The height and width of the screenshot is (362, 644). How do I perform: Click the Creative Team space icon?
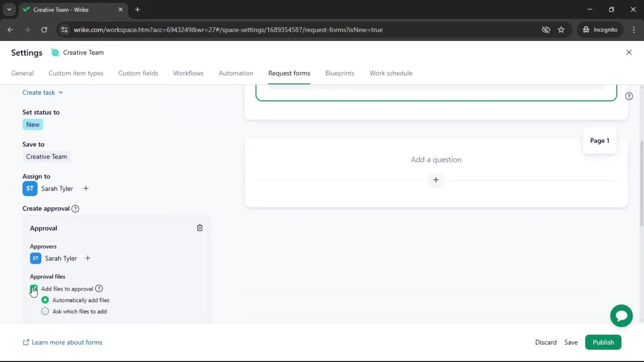pos(55,53)
